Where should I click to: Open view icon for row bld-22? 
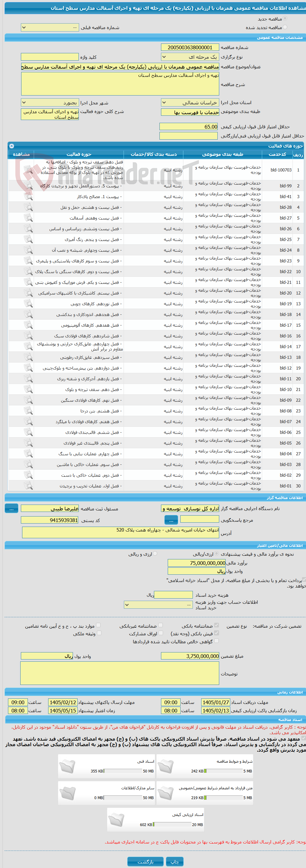pos(28,272)
